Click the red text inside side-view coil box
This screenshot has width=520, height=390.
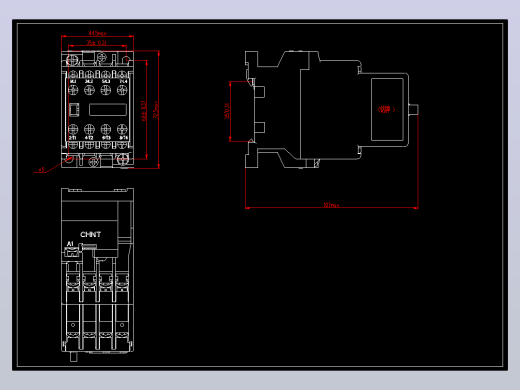click(386, 109)
